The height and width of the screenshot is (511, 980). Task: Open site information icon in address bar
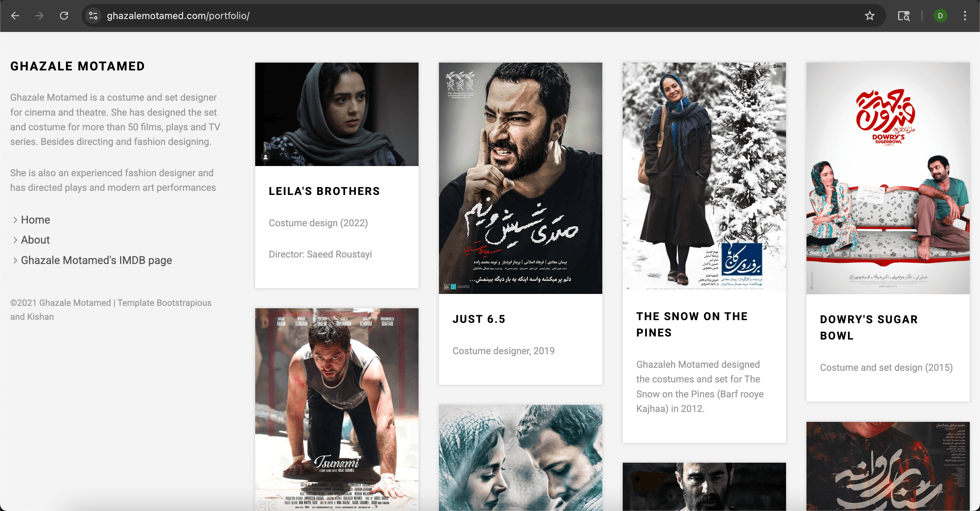93,16
